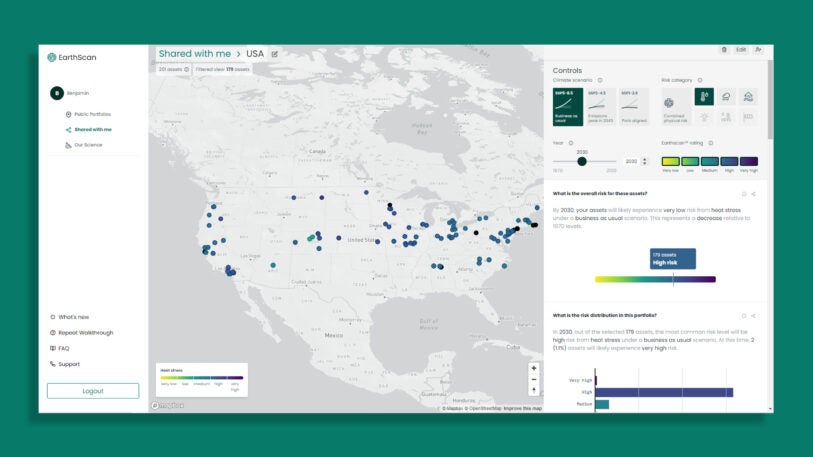
Task: Select SSP5-8.5 business as usual scenario
Action: (x=568, y=107)
